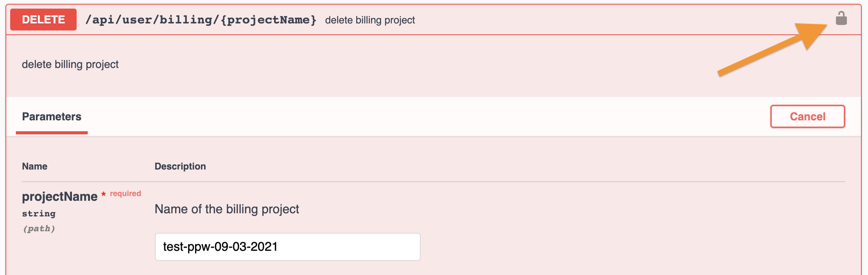Click the authorization lock icon
The width and height of the screenshot is (868, 275).
[x=841, y=18]
